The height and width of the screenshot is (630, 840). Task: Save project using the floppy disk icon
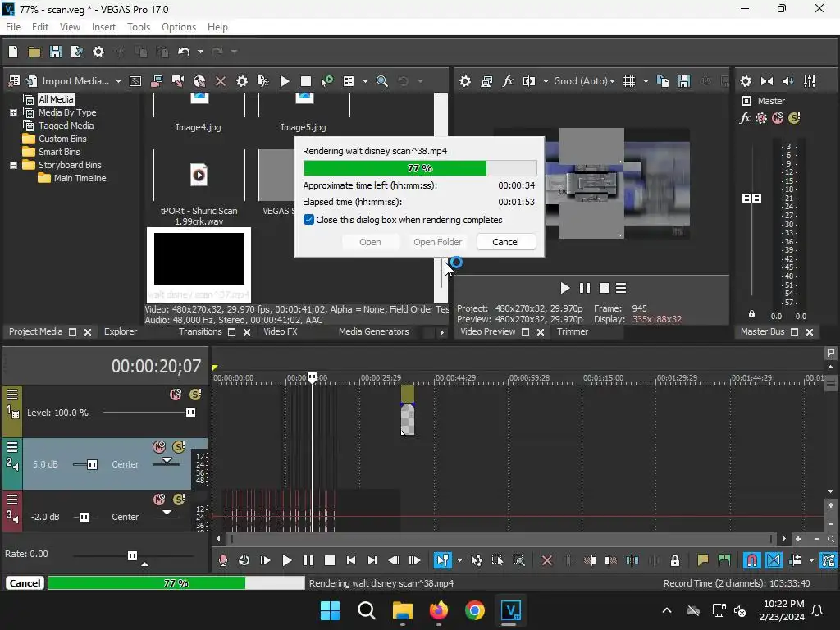(x=55, y=52)
